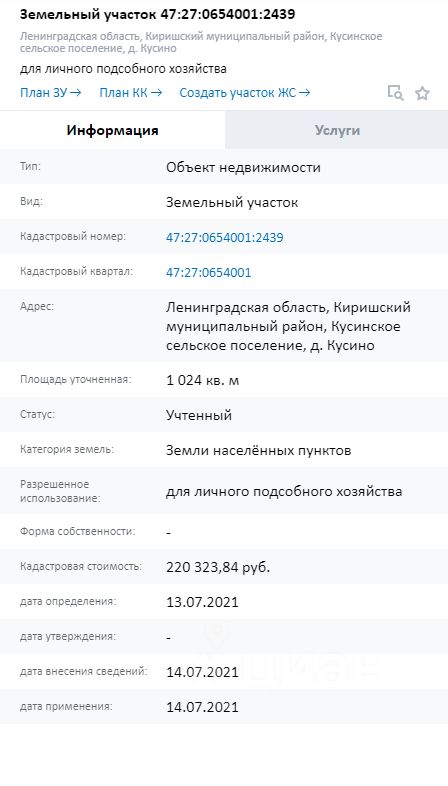The image size is (448, 786).
Task: Click the Площадь уточненная value 1 024 кв. м
Action: tap(202, 380)
